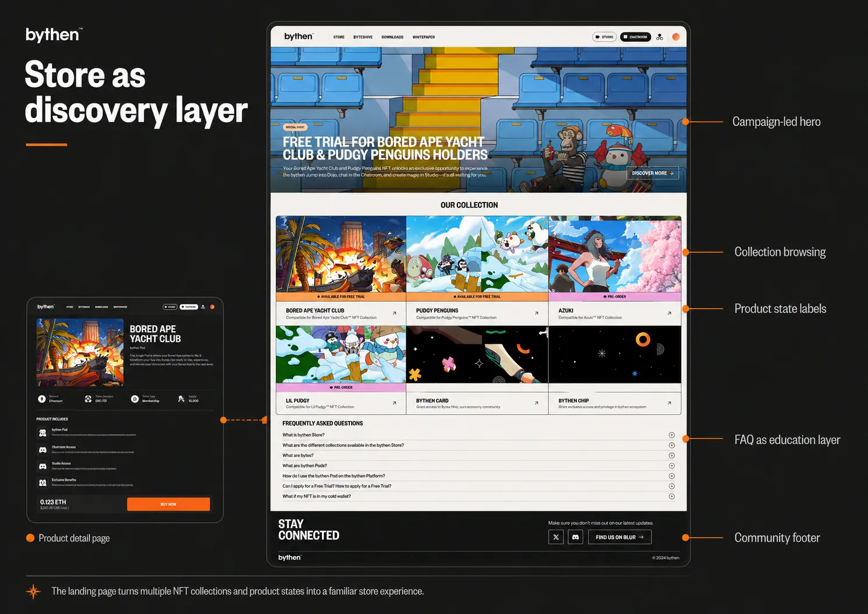
Task: Click the PUDGY PENGUINS card title
Action: pyautogui.click(x=437, y=311)
